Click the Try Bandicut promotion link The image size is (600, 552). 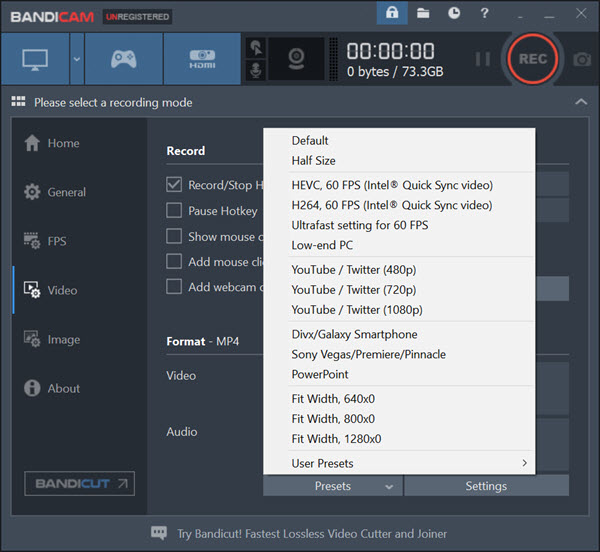312,534
